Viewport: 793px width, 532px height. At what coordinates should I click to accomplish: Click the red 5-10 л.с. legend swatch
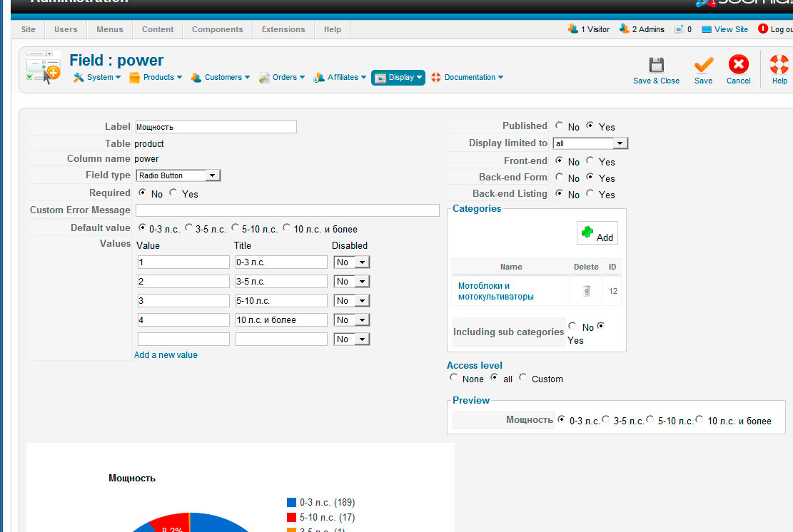click(291, 517)
